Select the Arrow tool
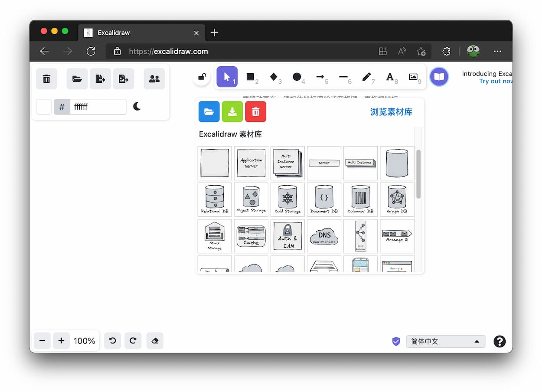This screenshot has height=392, width=542. 320,77
